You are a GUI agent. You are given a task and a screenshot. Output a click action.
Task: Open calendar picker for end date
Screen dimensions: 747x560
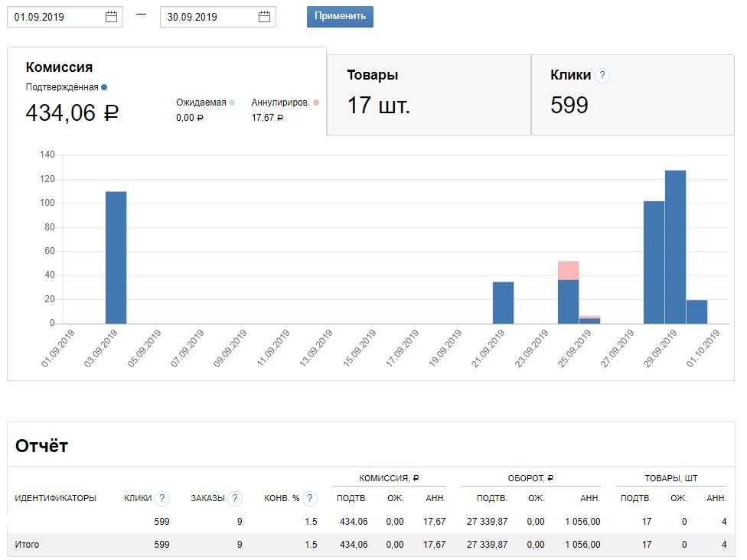[264, 17]
